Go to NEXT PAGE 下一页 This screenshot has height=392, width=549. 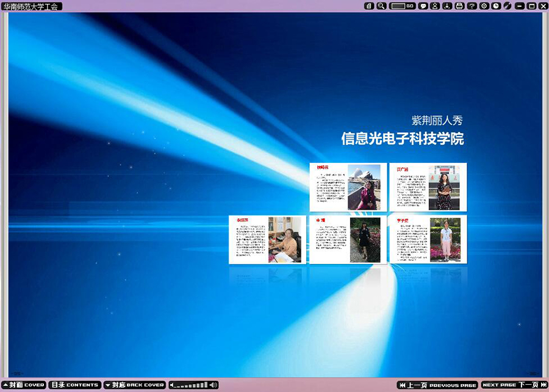point(514,385)
